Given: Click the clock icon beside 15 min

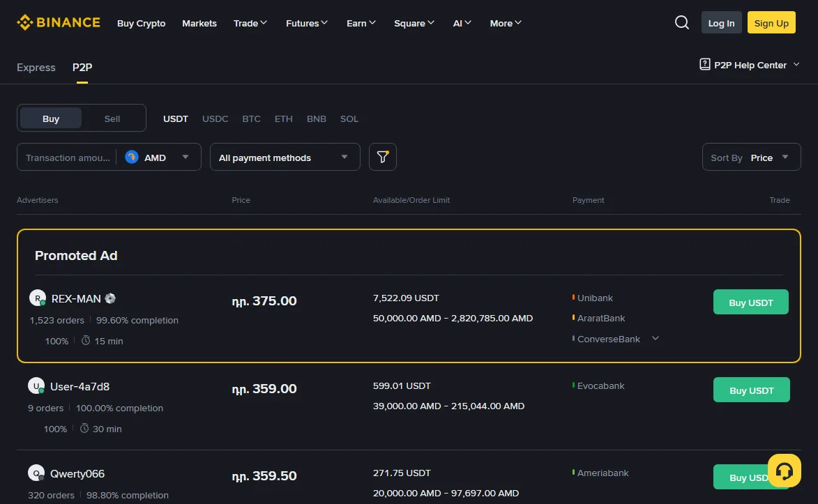Looking at the screenshot, I should coord(86,341).
